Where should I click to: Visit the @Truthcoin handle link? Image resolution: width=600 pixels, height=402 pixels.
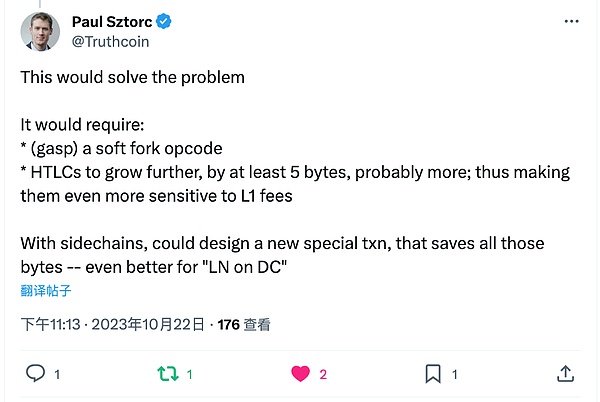[108, 42]
